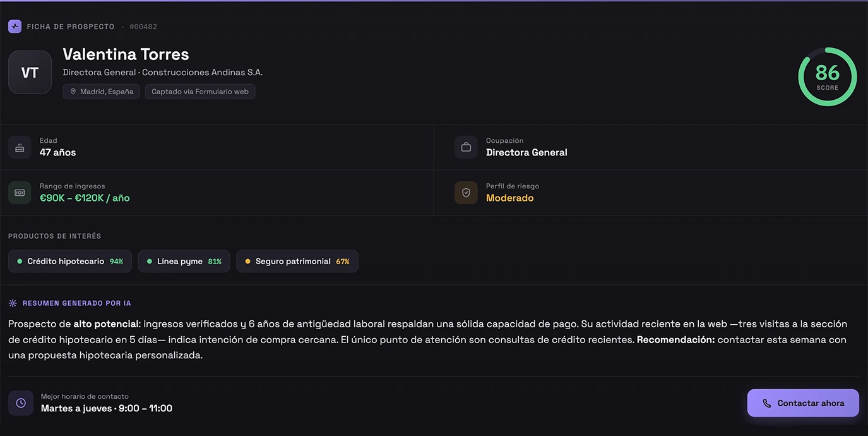Click the banknote icon beside Rango de ingresos
This screenshot has height=436, width=868.
click(20, 193)
